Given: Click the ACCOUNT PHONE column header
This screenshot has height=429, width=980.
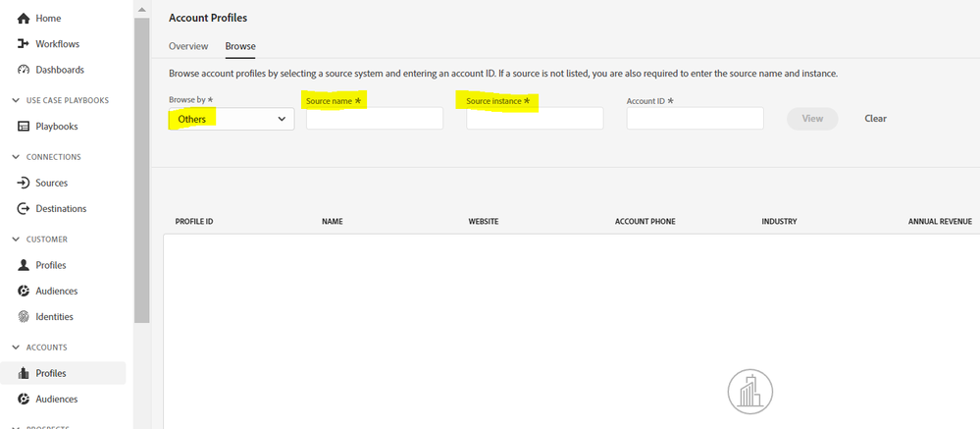Looking at the screenshot, I should 645,222.
